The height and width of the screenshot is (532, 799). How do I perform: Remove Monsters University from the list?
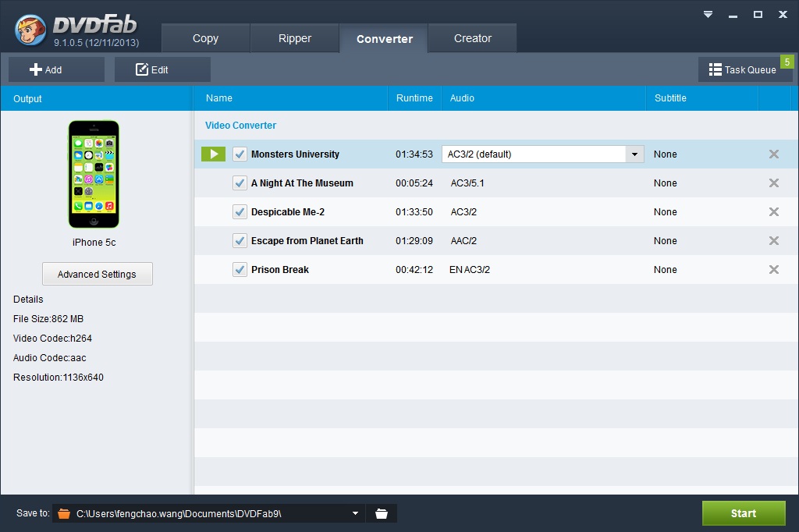(x=773, y=154)
